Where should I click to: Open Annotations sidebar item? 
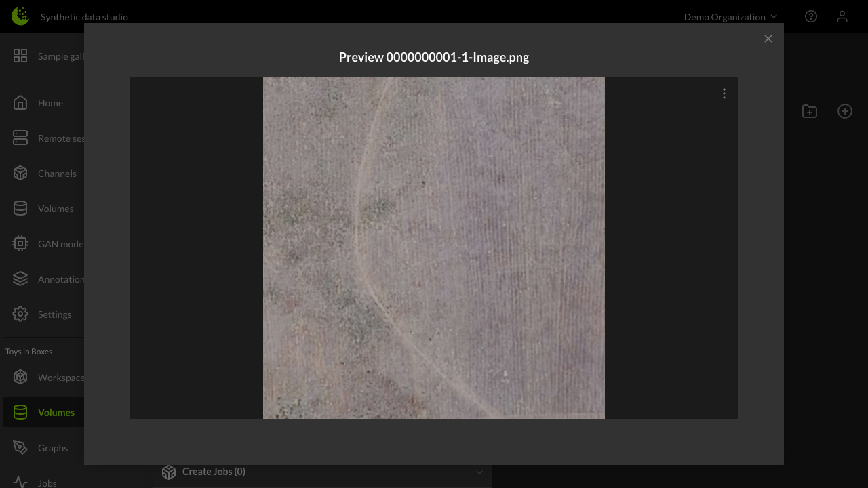point(47,279)
